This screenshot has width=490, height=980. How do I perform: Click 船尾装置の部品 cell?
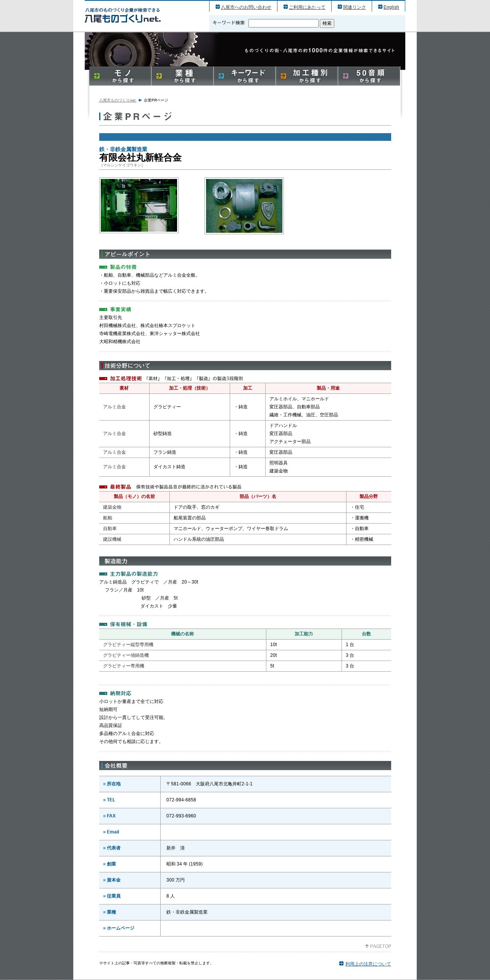[x=258, y=518]
